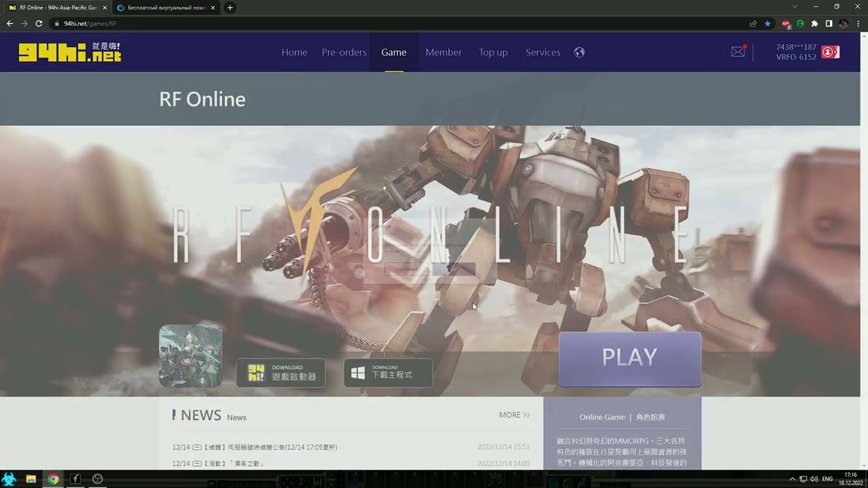Switch to the Бесплатный виртуальный номер tab
This screenshot has height=488, width=868.
[x=165, y=7]
